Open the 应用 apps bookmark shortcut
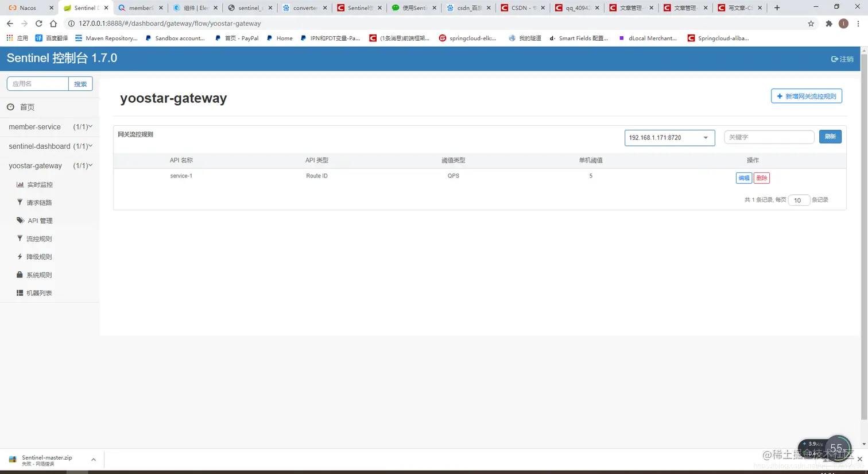The image size is (868, 474). tap(17, 38)
